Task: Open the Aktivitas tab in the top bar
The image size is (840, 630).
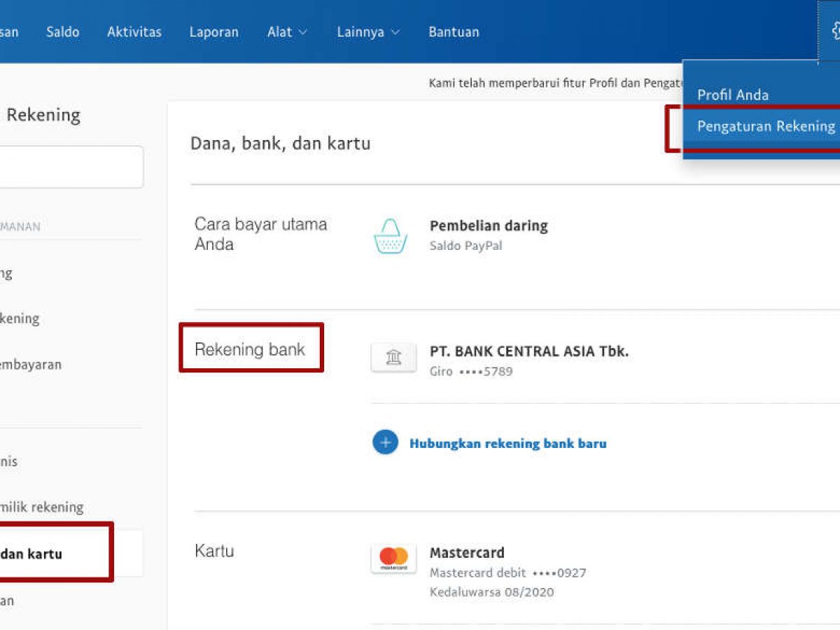Action: coord(134,31)
